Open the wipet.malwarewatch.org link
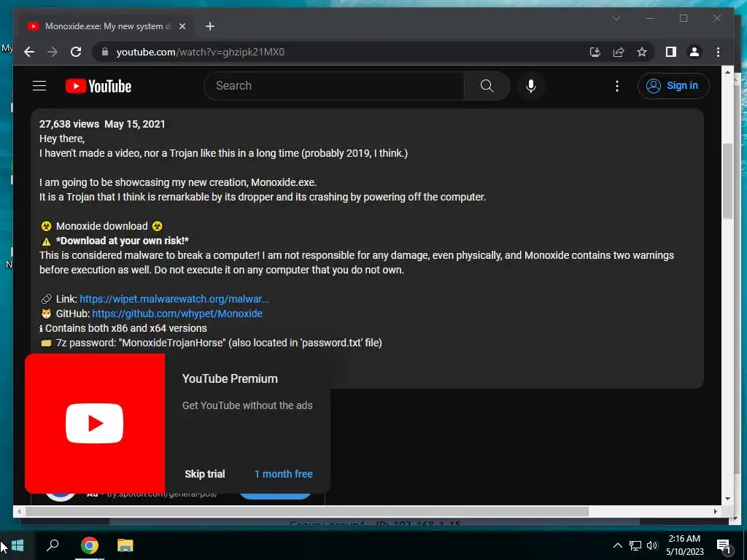 pyautogui.click(x=174, y=299)
